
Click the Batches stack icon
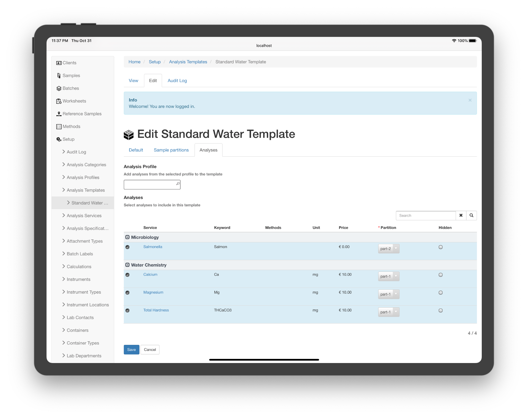tap(59, 88)
